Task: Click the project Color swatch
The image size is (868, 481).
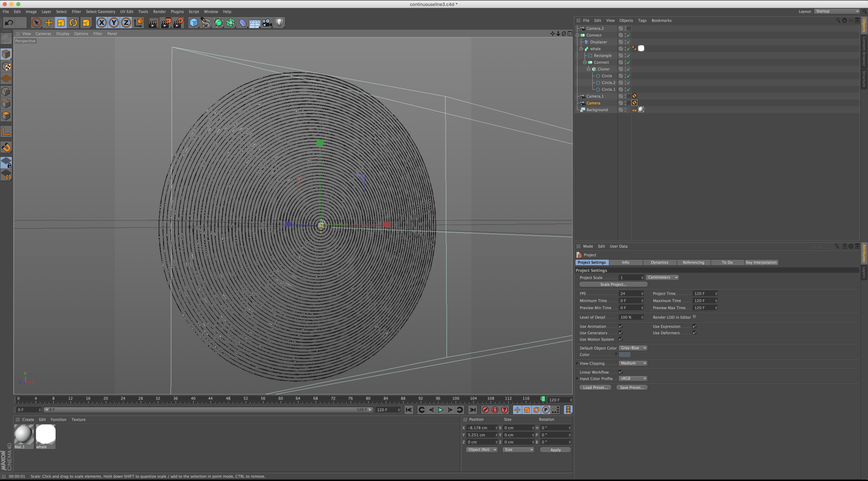Action: coord(624,354)
